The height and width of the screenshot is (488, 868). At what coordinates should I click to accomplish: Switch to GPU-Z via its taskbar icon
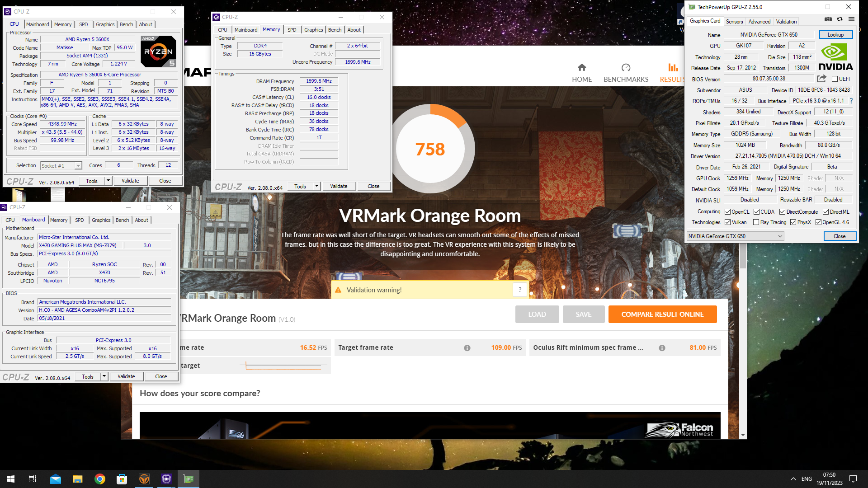(188, 479)
